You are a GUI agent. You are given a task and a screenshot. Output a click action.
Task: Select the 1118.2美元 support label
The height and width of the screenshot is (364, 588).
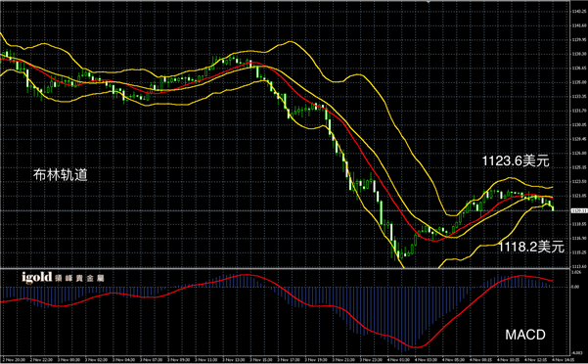(x=531, y=247)
